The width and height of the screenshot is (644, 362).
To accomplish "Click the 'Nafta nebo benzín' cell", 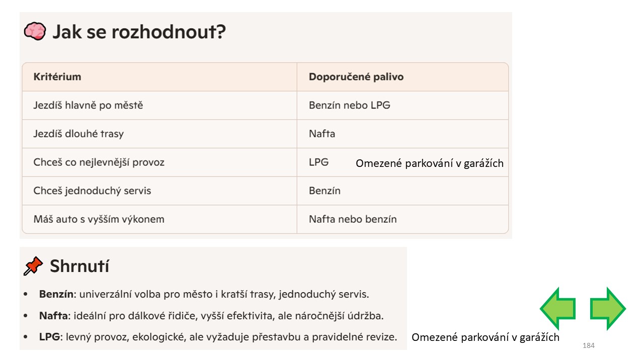I will 403,219.
